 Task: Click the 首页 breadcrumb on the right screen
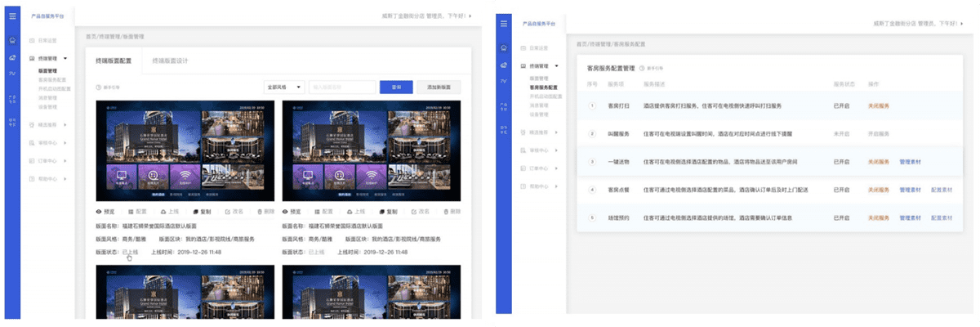(x=581, y=43)
